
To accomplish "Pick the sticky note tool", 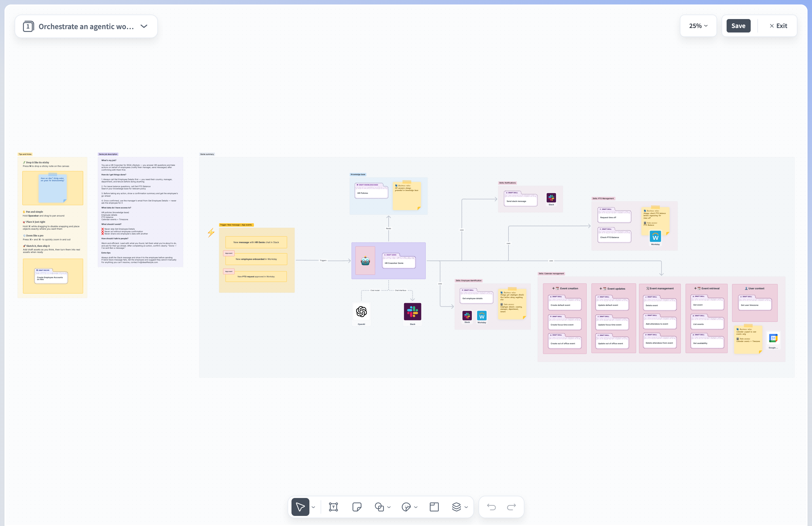I will point(357,507).
